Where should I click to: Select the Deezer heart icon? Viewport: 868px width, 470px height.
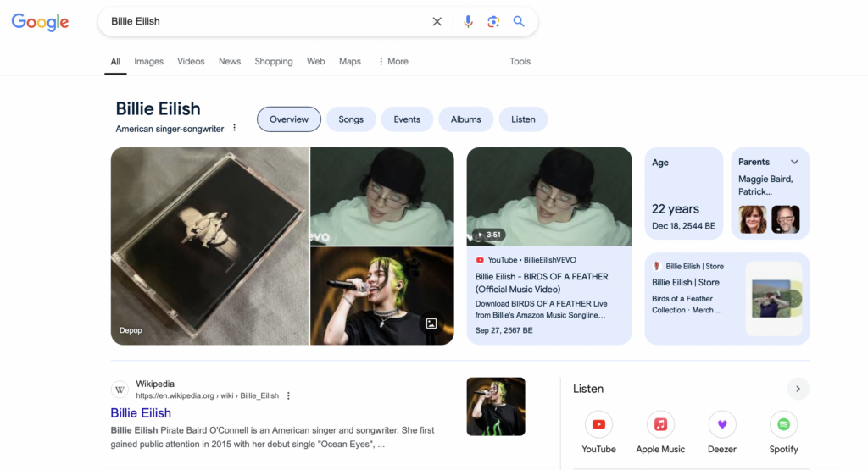(722, 424)
